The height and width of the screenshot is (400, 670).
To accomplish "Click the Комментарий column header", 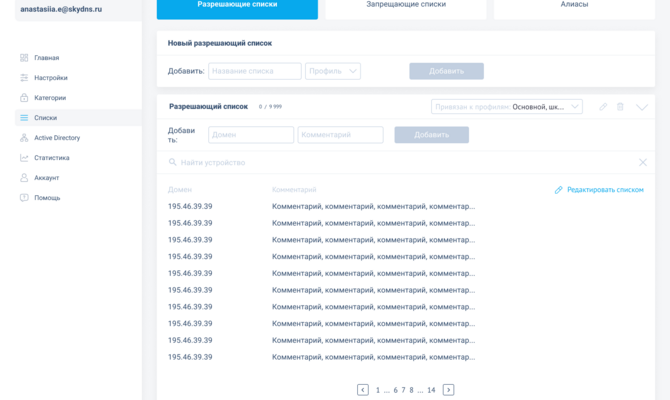I will 294,189.
